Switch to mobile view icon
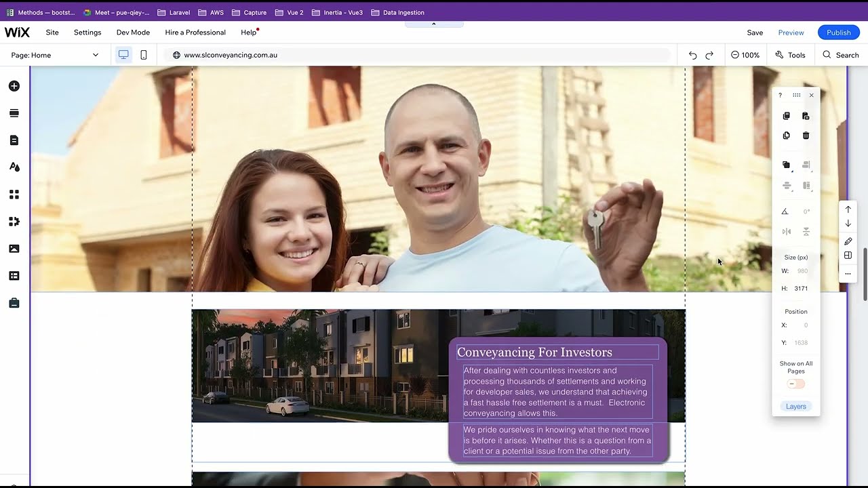868x488 pixels. click(144, 55)
